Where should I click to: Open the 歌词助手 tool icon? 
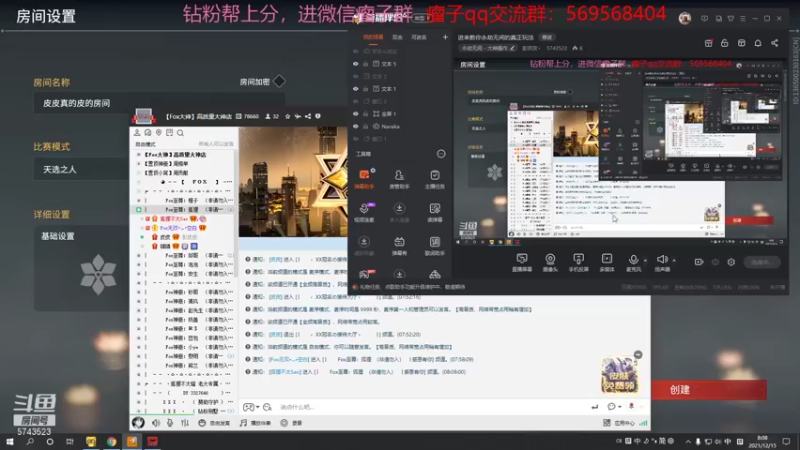click(x=435, y=245)
